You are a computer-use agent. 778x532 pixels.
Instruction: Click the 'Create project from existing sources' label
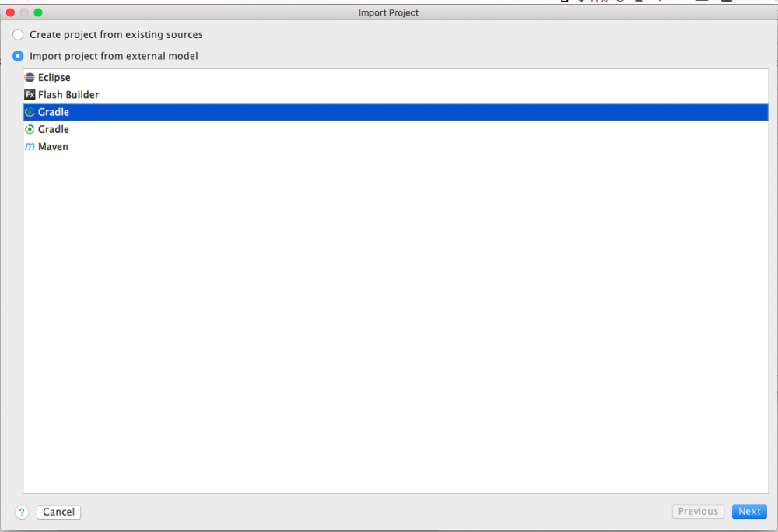(x=116, y=35)
